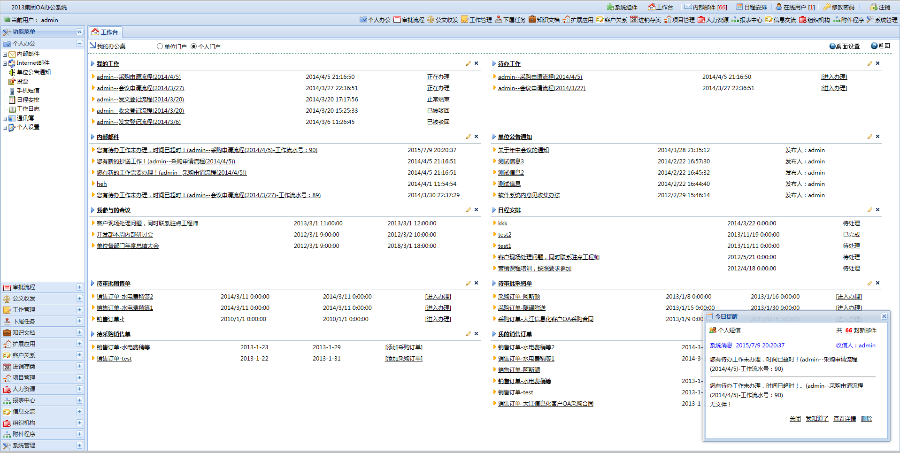Select the 工作台 tab
Image resolution: width=900 pixels, height=453 pixels.
pyautogui.click(x=104, y=32)
